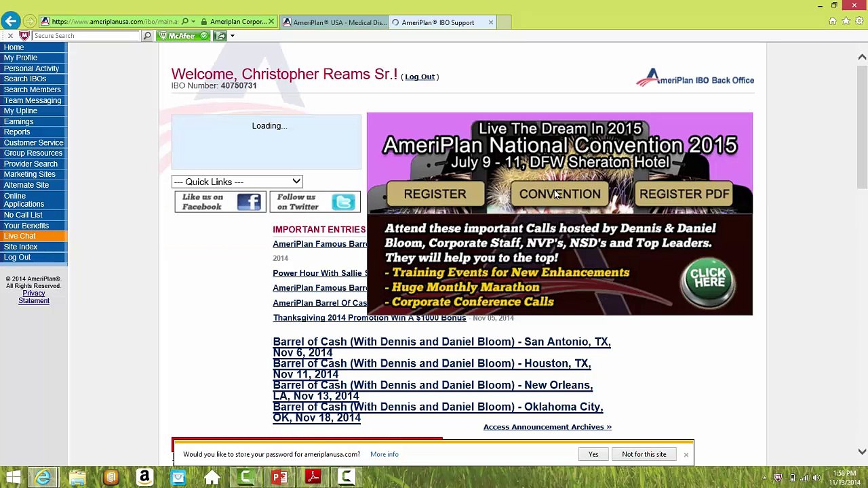Open green Camtasia taskbar icon

[x=246, y=478]
